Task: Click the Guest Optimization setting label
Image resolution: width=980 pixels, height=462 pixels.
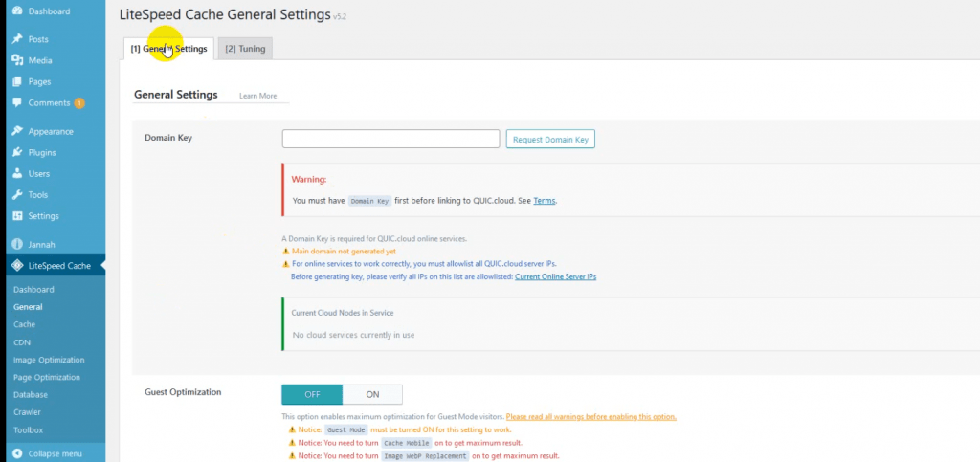Action: pos(183,393)
